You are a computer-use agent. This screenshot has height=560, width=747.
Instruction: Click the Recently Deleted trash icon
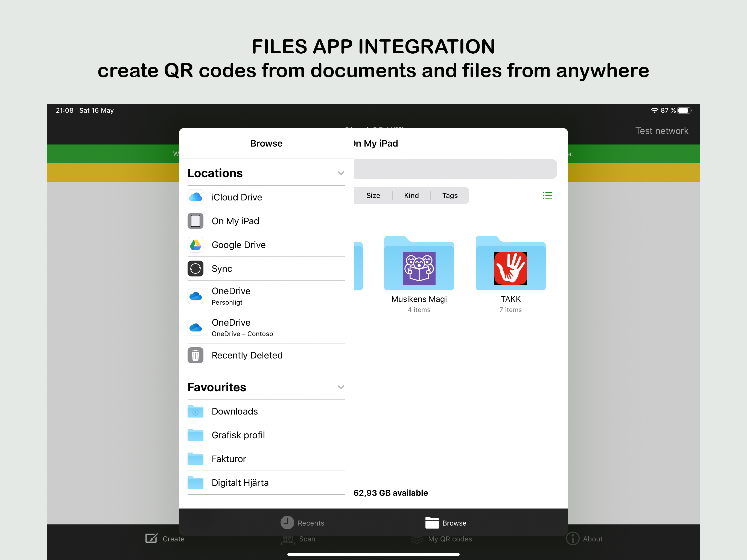pos(195,355)
